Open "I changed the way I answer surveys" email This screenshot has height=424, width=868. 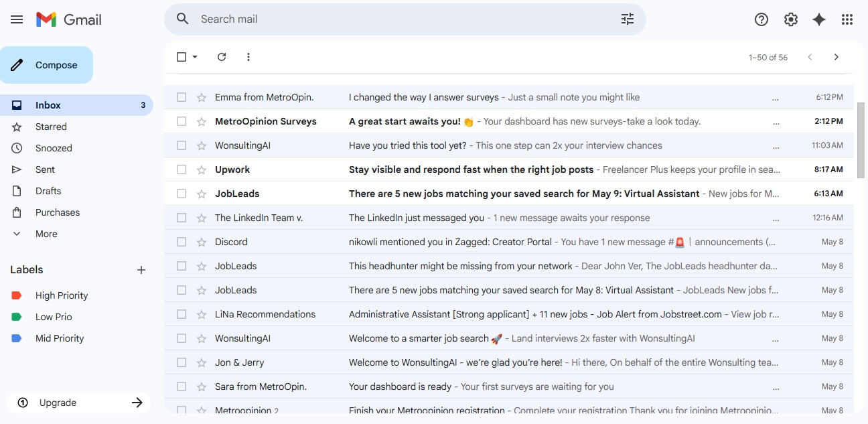(x=509, y=97)
